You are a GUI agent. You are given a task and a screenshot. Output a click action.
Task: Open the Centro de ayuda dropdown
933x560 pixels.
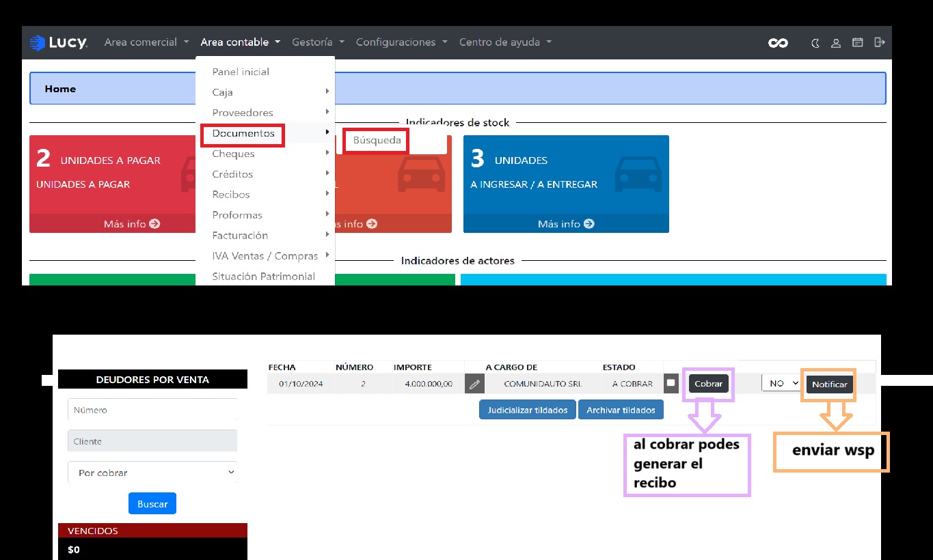505,42
